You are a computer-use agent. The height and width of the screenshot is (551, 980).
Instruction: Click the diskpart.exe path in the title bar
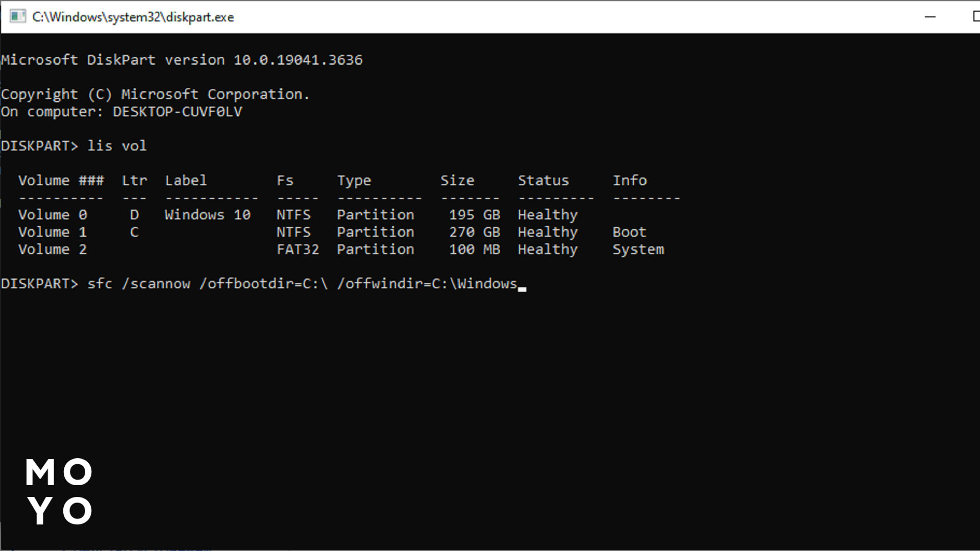tap(133, 17)
